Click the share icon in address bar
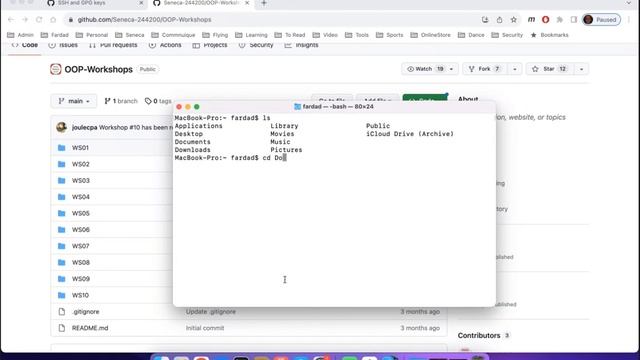640x360 pixels. 499,20
